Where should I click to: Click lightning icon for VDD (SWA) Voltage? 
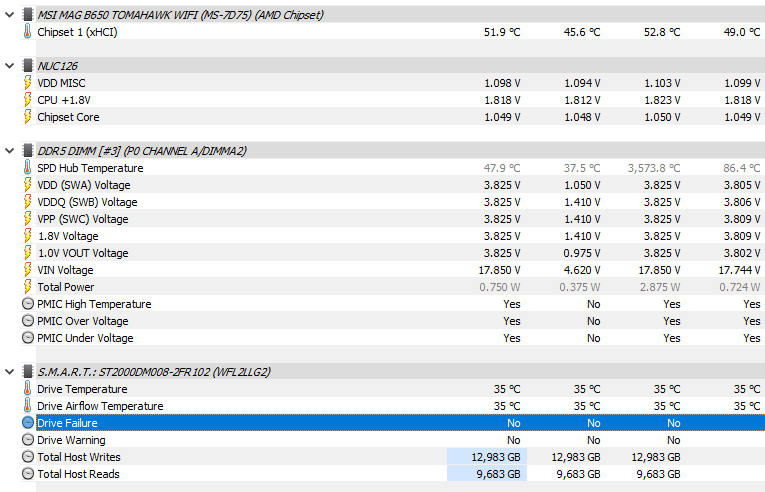coord(28,185)
